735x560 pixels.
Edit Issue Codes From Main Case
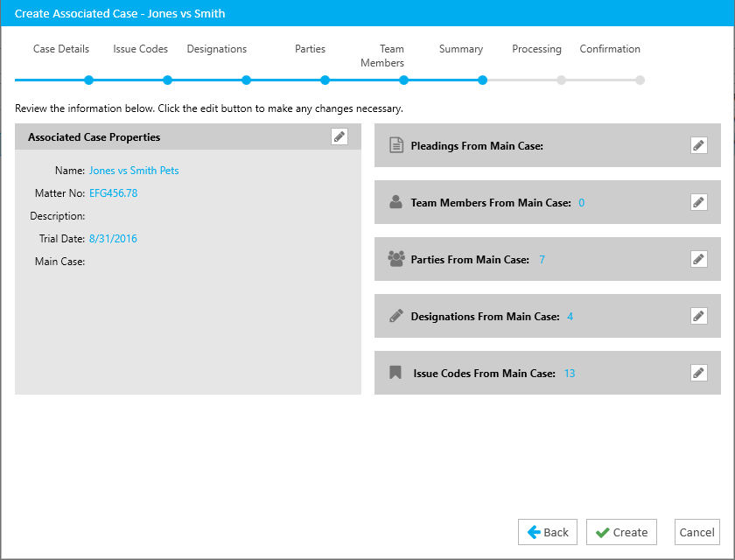pos(698,373)
